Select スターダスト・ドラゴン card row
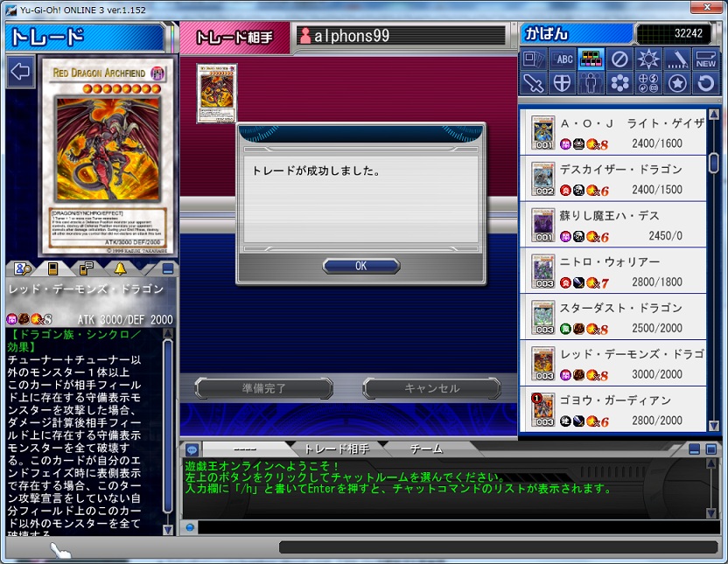The height and width of the screenshot is (564, 728). pyautogui.click(x=612, y=317)
